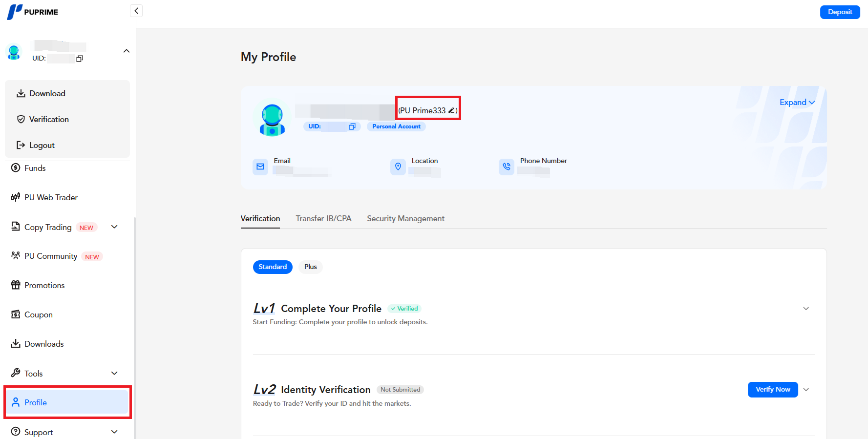This screenshot has height=439, width=868.
Task: Click Verify Now for Identity Verification
Action: point(773,390)
